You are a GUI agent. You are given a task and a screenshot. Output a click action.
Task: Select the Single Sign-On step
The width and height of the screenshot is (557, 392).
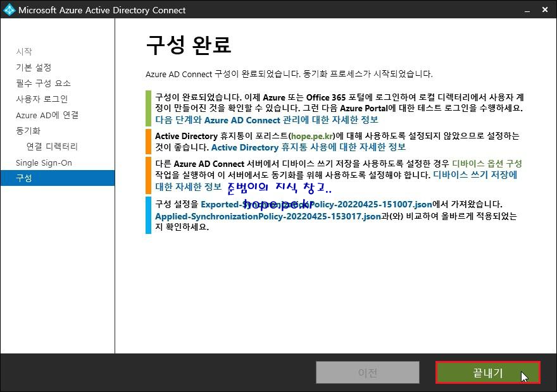(x=44, y=163)
